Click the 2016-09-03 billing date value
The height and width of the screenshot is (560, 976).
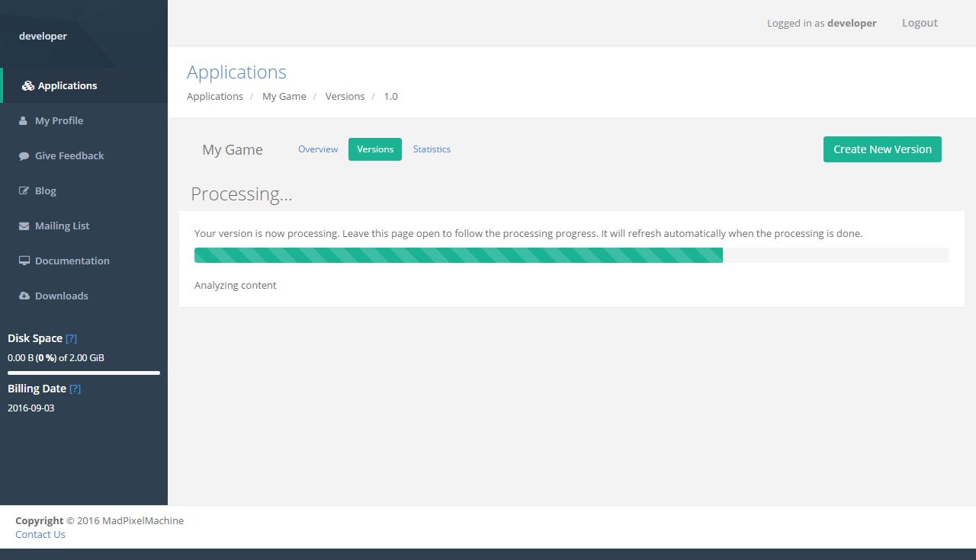[30, 408]
